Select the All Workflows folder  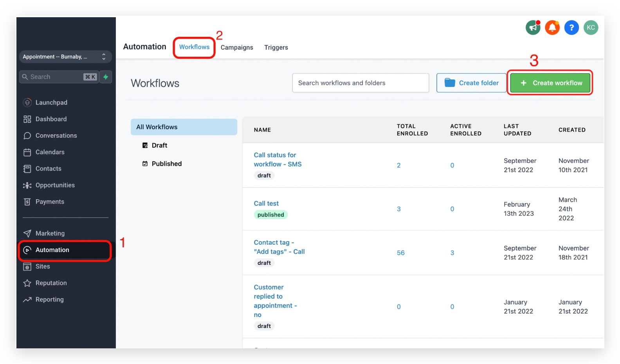184,127
